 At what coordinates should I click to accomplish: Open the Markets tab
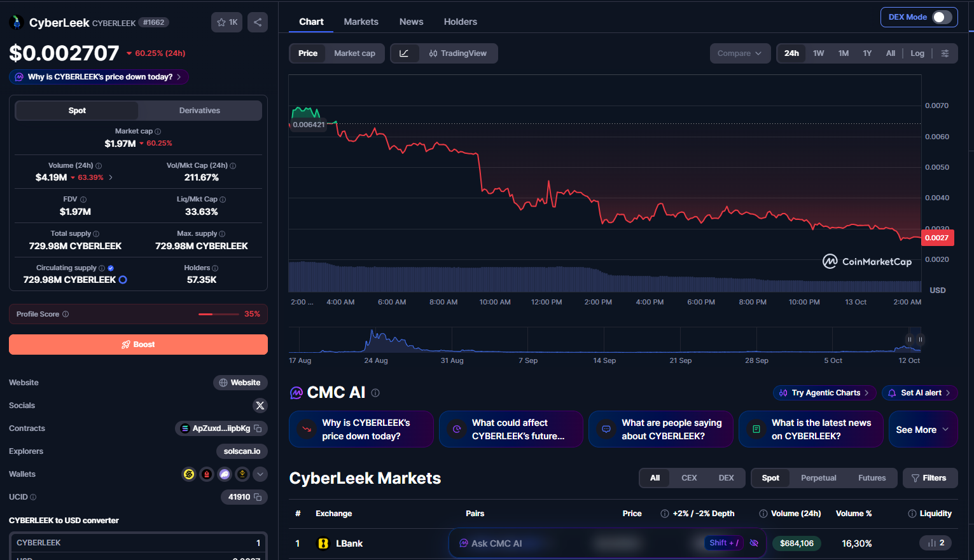click(x=361, y=22)
